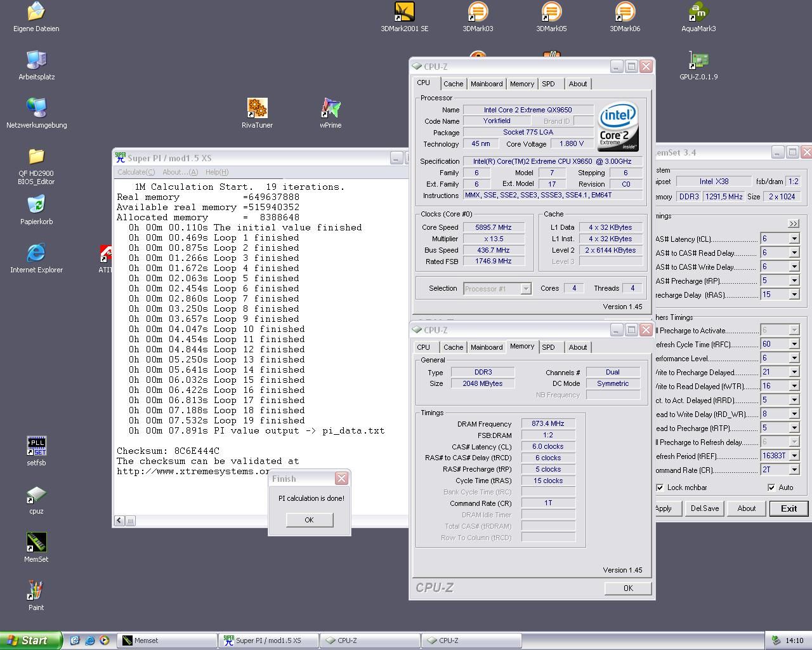Click the Super PI title bar icon
This screenshot has width=812, height=650.
click(x=120, y=157)
